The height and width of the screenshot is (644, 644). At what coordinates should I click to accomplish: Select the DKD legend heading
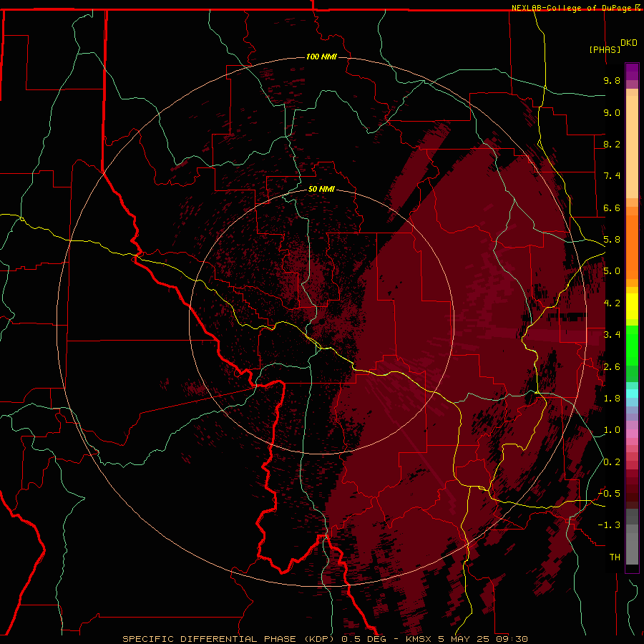point(629,43)
